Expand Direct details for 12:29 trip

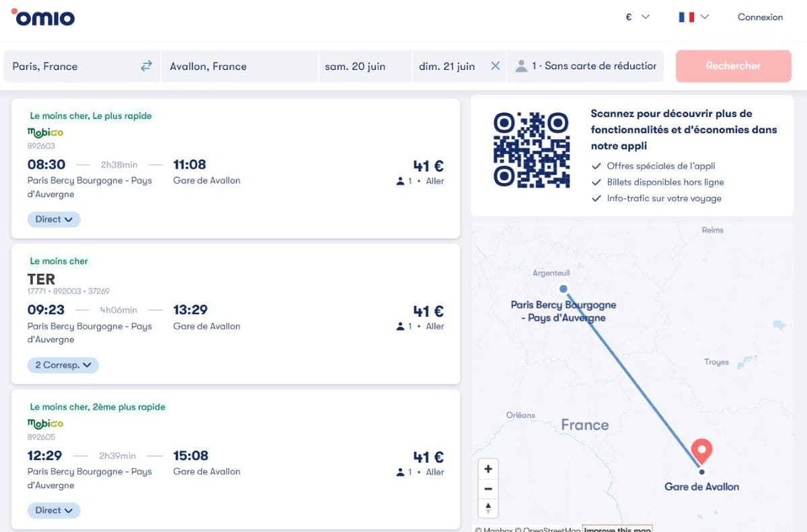point(54,510)
